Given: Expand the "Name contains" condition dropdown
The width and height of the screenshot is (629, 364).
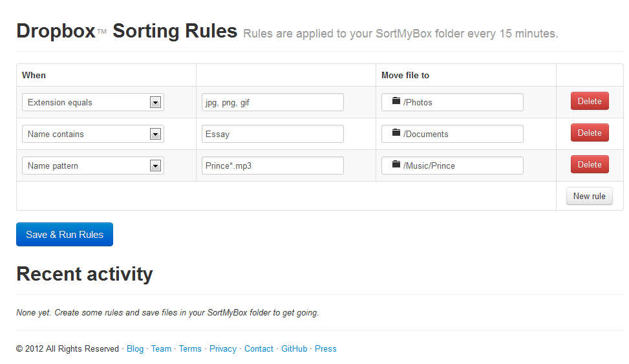Looking at the screenshot, I should tap(92, 134).
